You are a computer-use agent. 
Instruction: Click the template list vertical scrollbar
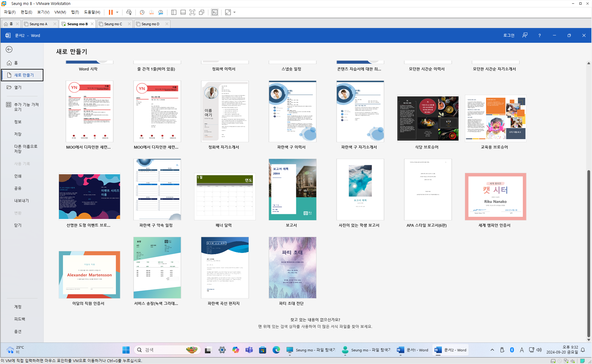(589, 252)
